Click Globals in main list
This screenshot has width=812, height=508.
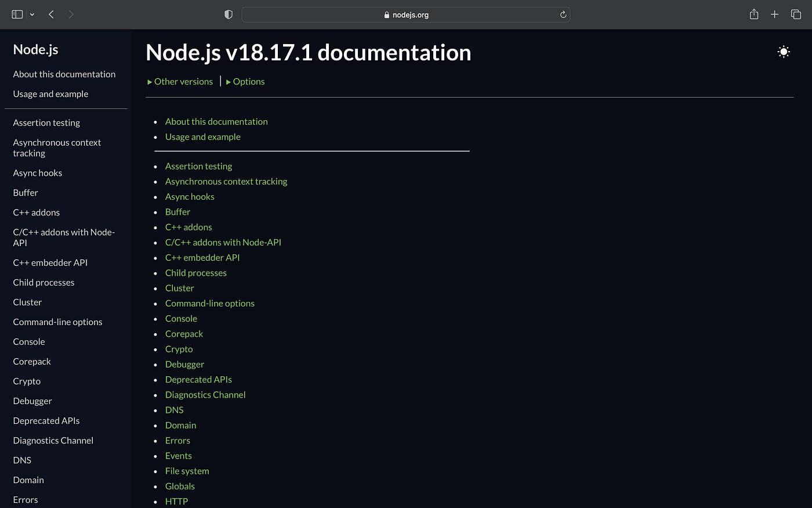[180, 487]
